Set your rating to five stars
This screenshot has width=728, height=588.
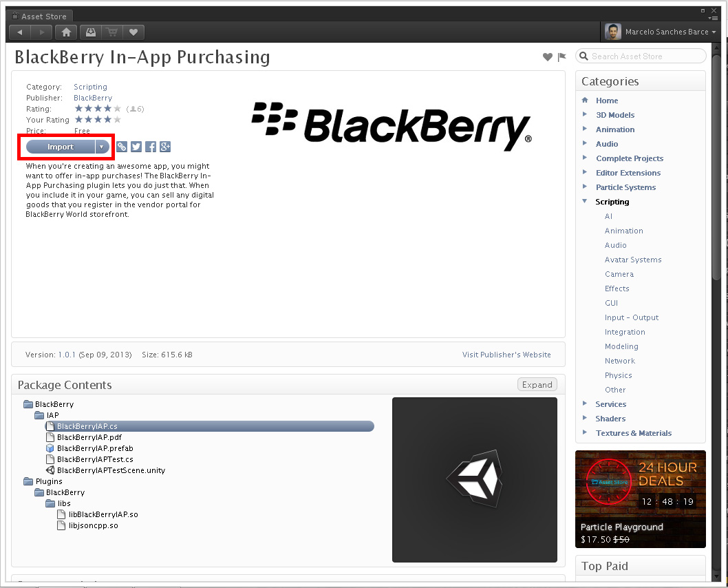[117, 119]
